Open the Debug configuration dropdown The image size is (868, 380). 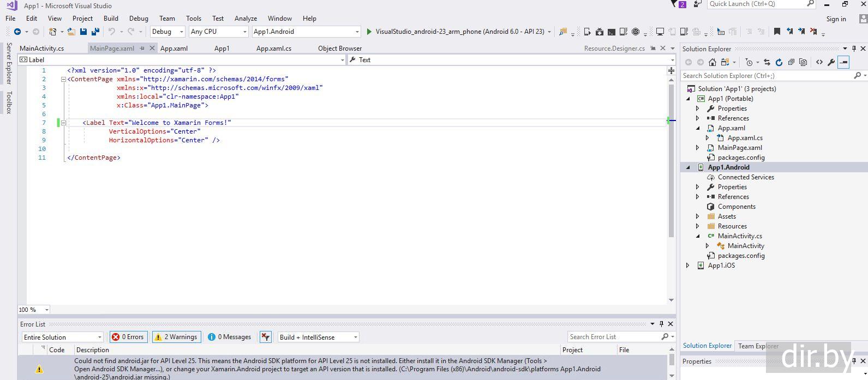167,32
